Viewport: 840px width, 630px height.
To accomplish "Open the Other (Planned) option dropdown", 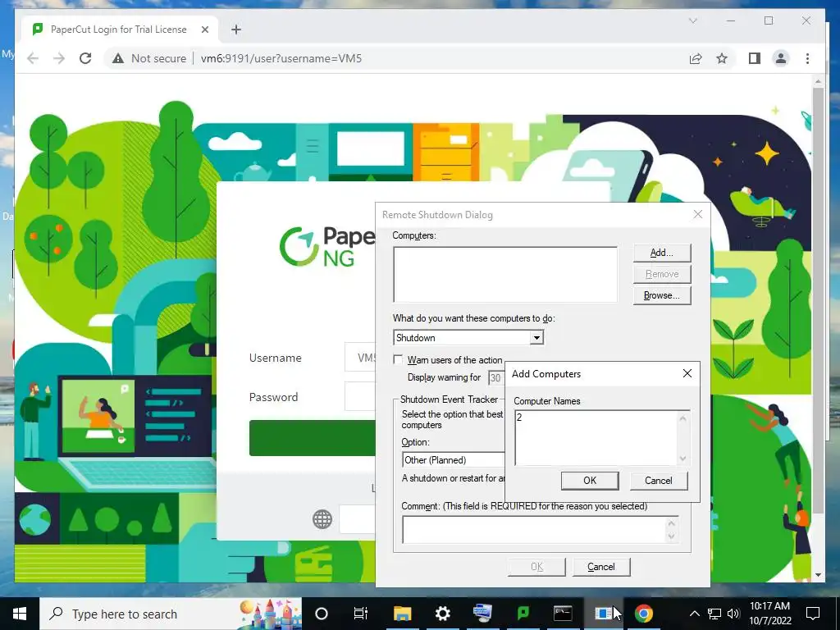I will [453, 460].
